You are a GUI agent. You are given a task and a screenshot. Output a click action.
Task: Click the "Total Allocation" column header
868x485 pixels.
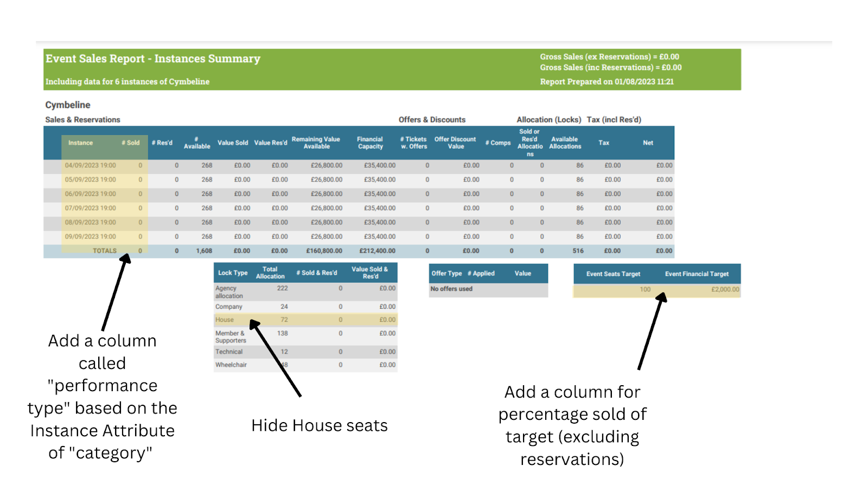point(270,273)
